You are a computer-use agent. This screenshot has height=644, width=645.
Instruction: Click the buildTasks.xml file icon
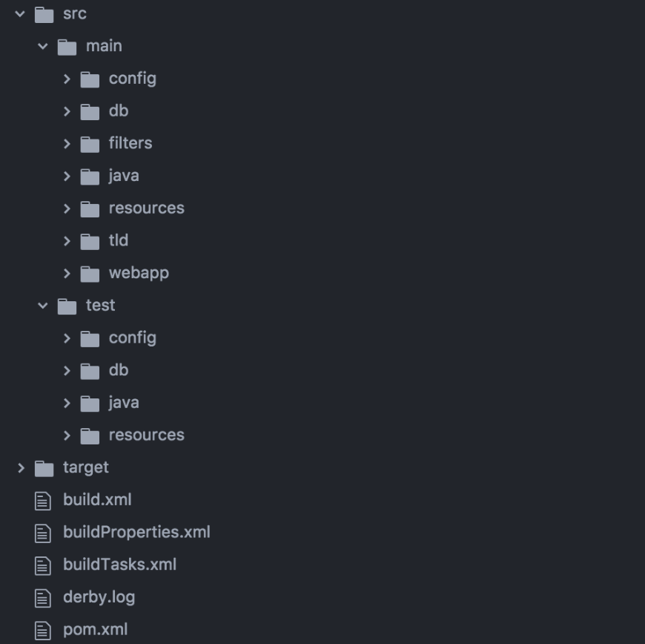pos(43,565)
